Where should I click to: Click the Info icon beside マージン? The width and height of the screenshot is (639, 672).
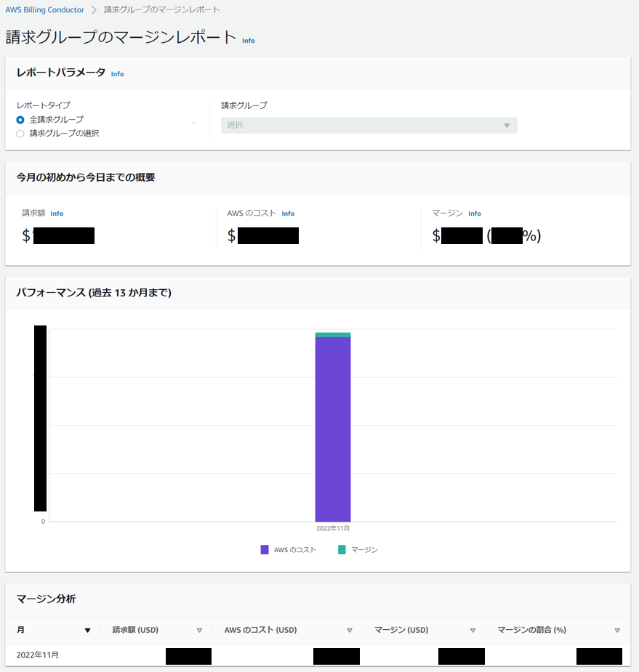(x=474, y=213)
